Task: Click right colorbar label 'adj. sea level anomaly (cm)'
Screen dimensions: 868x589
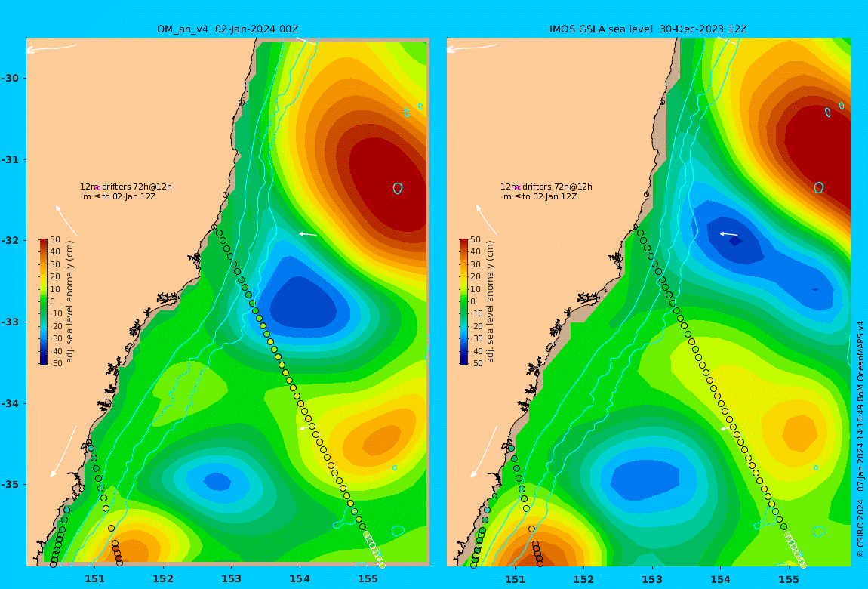Action: [x=490, y=302]
